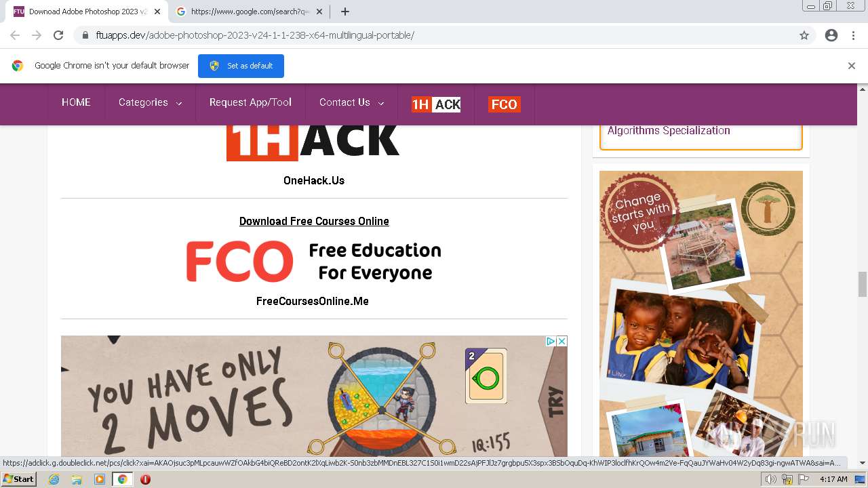
Task: Visit FreeCoursesOnline.Me link
Action: click(313, 301)
